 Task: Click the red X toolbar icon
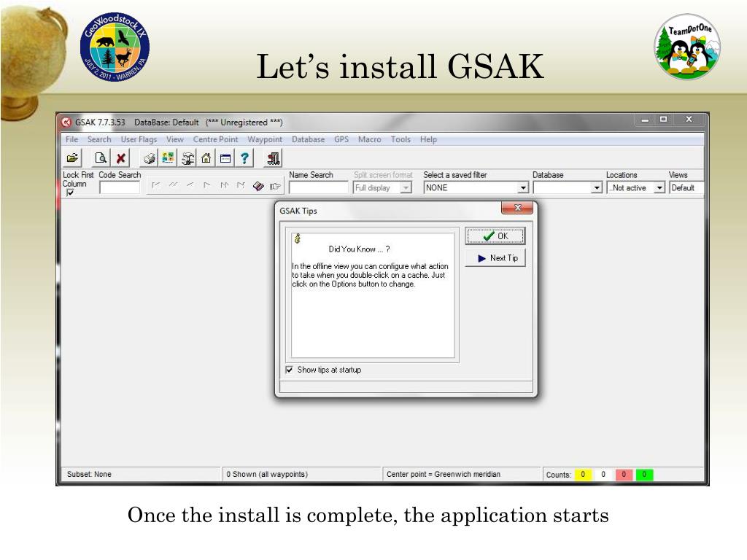pyautogui.click(x=120, y=158)
